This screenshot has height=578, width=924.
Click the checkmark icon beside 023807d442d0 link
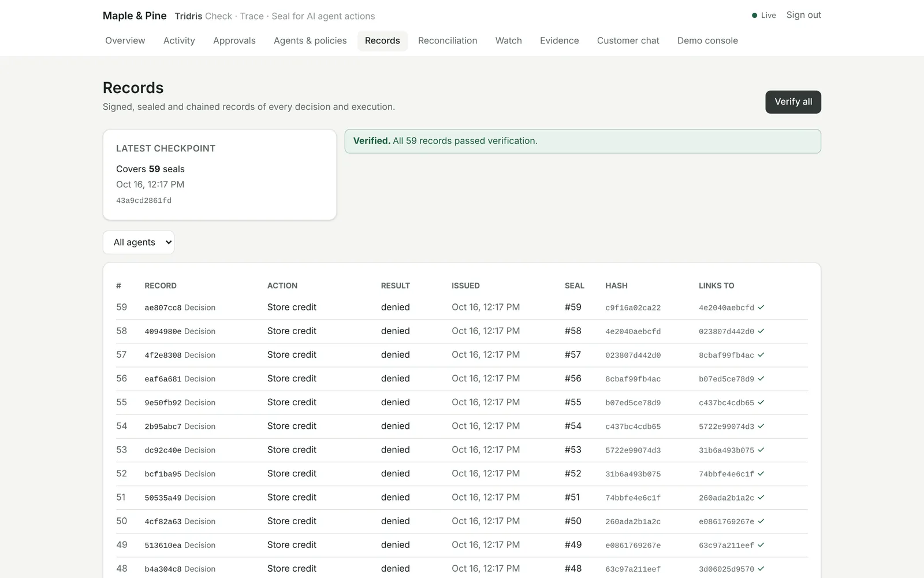pyautogui.click(x=761, y=331)
